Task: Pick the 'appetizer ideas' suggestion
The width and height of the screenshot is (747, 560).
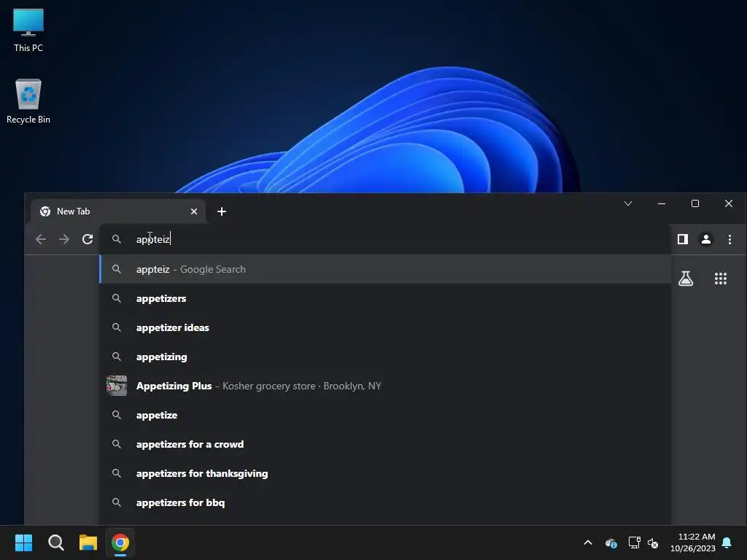Action: [385, 327]
